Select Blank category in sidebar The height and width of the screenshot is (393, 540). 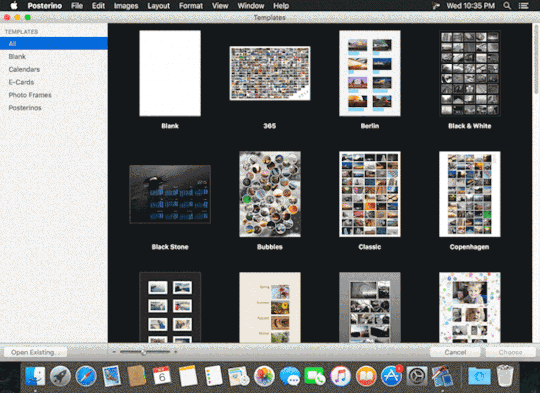pyautogui.click(x=54, y=56)
